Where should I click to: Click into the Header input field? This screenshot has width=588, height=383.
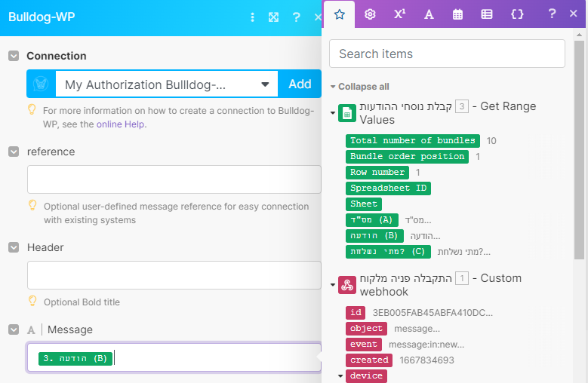(174, 275)
